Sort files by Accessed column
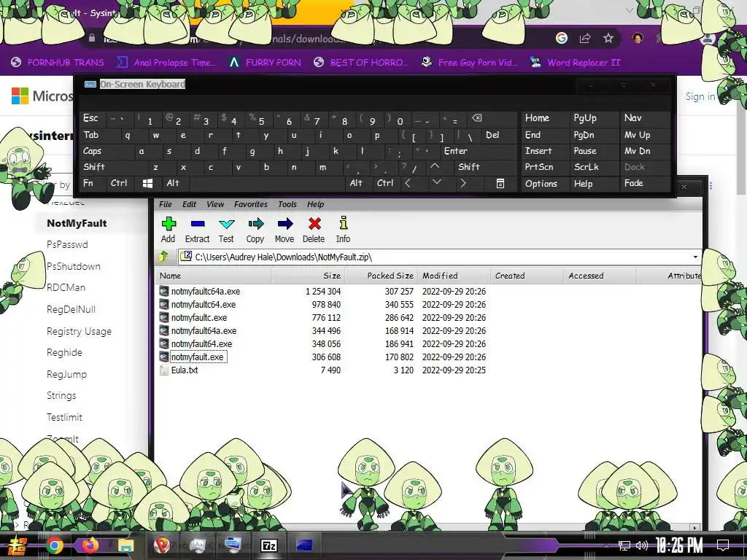Screen dimensions: 747x560 [600, 276]
